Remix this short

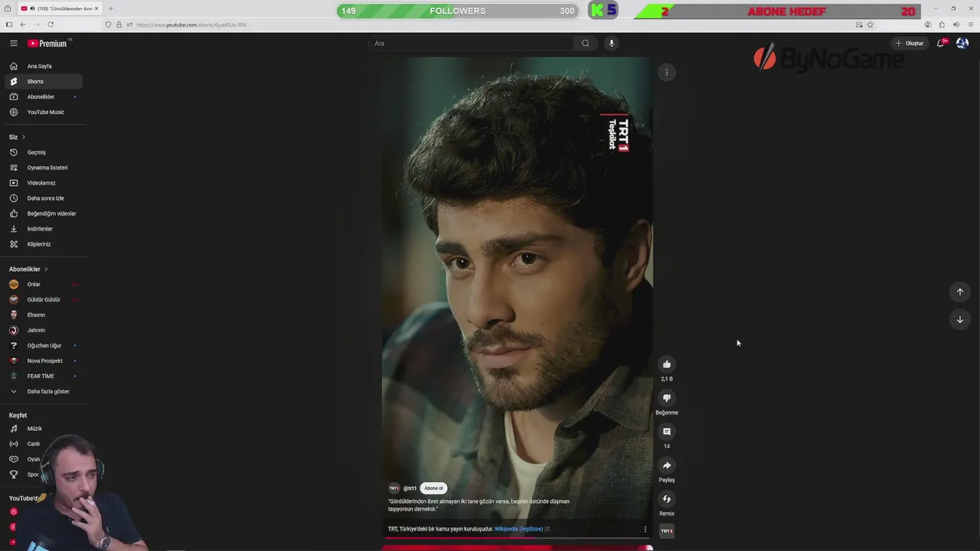click(x=667, y=499)
